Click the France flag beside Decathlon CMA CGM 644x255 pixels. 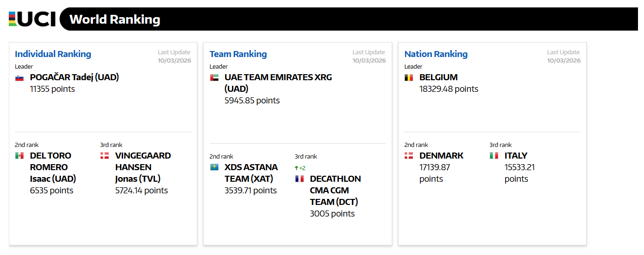pos(299,179)
